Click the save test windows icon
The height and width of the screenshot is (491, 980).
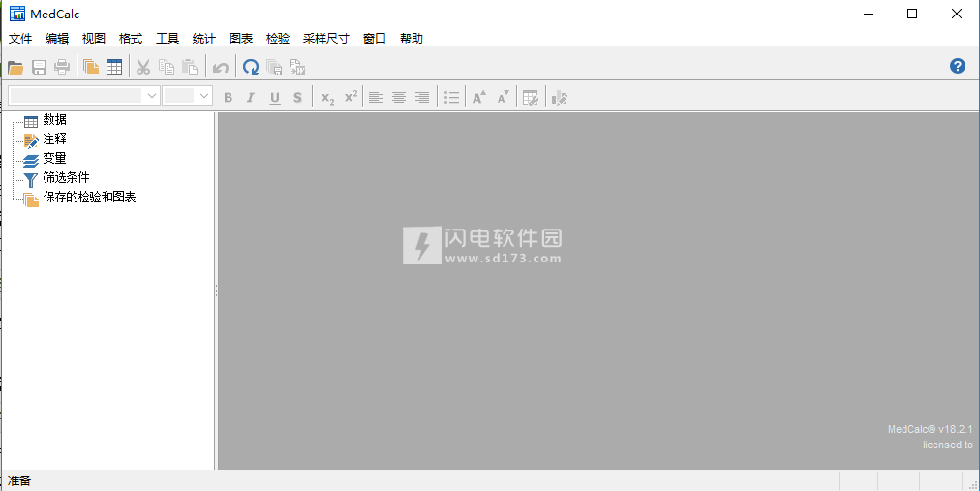[x=274, y=67]
